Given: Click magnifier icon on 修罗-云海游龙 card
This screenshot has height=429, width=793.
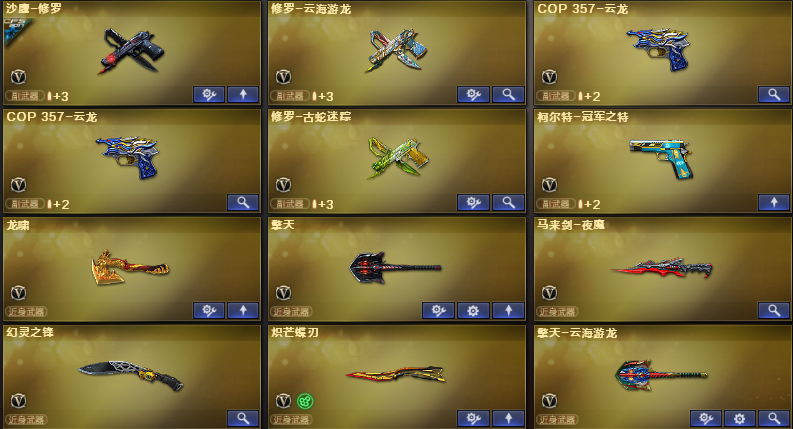Looking at the screenshot, I should tap(508, 95).
